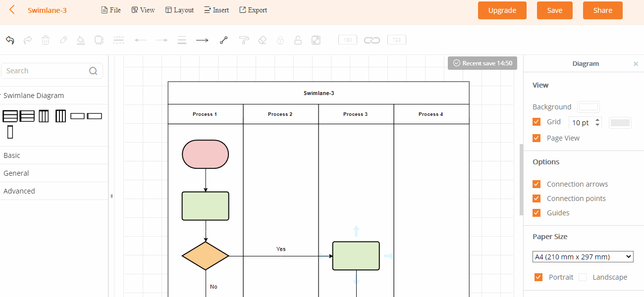Open the paint bucket fill color tool

(81, 40)
